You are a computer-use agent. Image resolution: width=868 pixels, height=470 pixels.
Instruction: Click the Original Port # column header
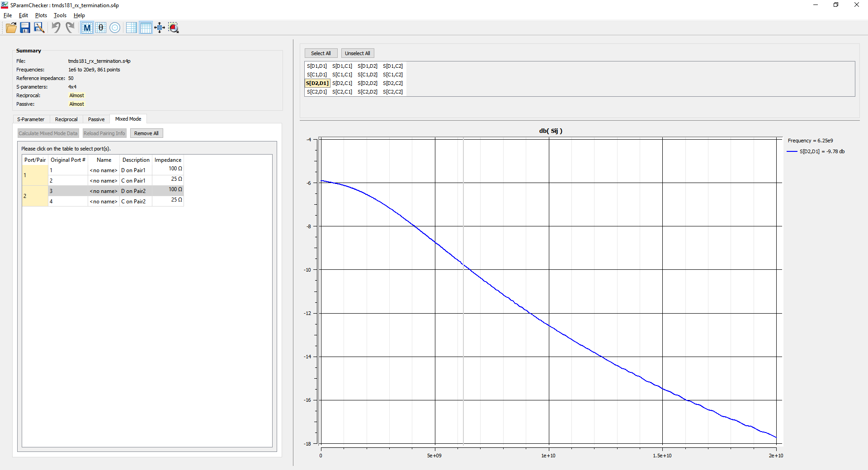click(68, 160)
